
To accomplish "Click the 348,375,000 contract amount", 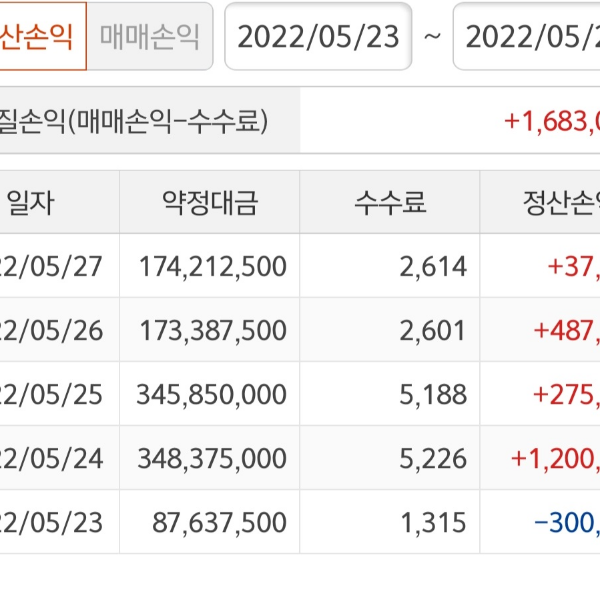I will [213, 458].
